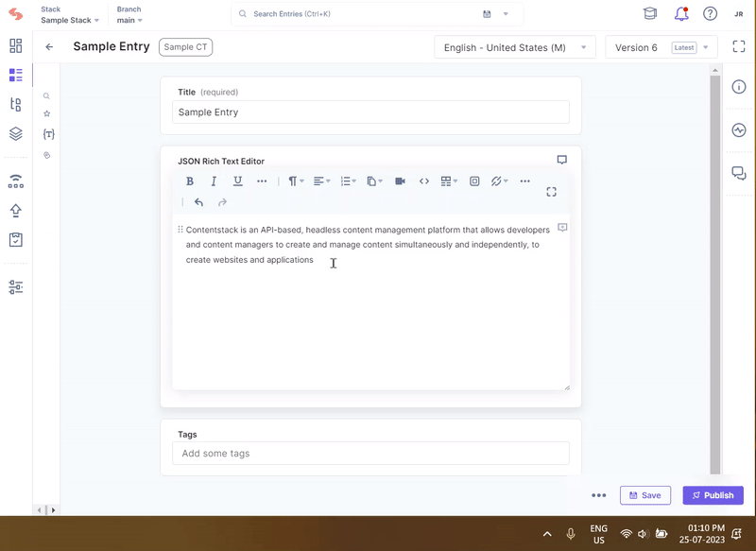756x551 pixels.
Task: Save the entry
Action: [645, 495]
